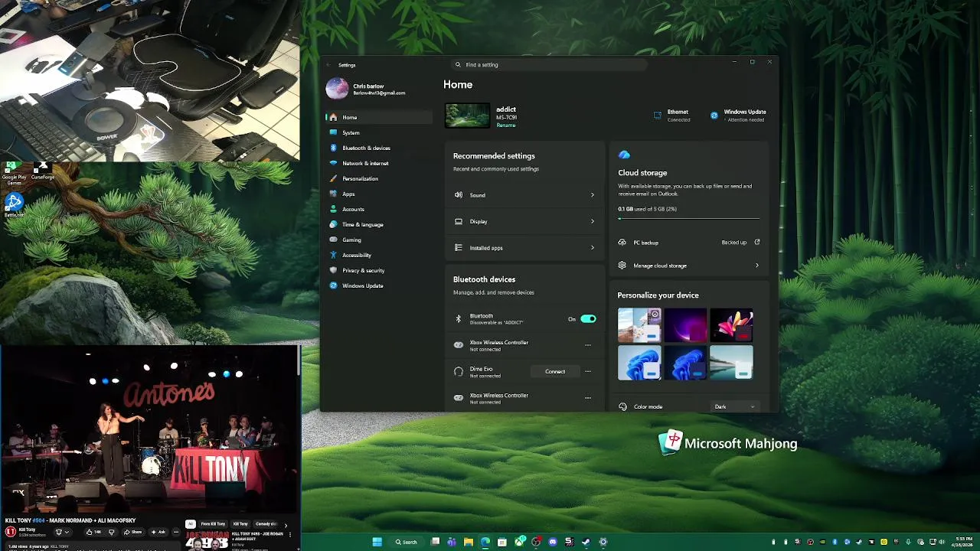
Task: Open Ethernet Connected status
Action: click(671, 116)
